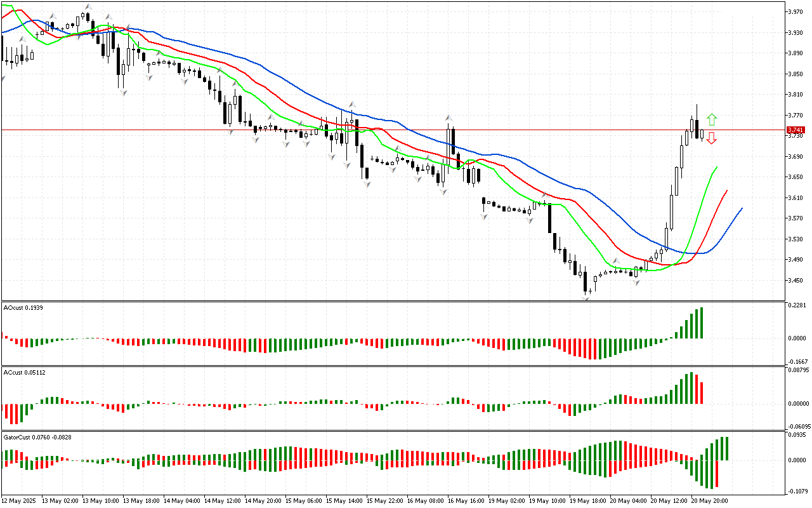The width and height of the screenshot is (812, 508).
Task: Select the up fractal above the 15 May 14:00 spike
Action: [x=351, y=104]
